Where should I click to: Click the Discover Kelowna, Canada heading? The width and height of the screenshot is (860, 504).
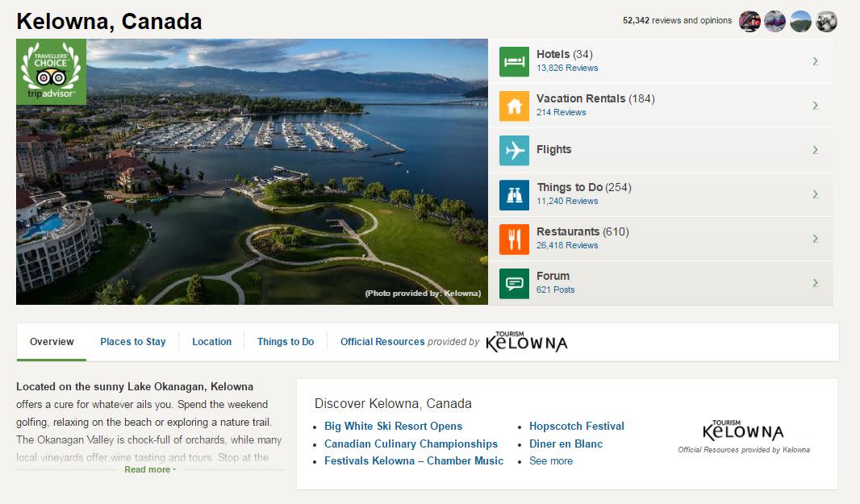pos(393,404)
